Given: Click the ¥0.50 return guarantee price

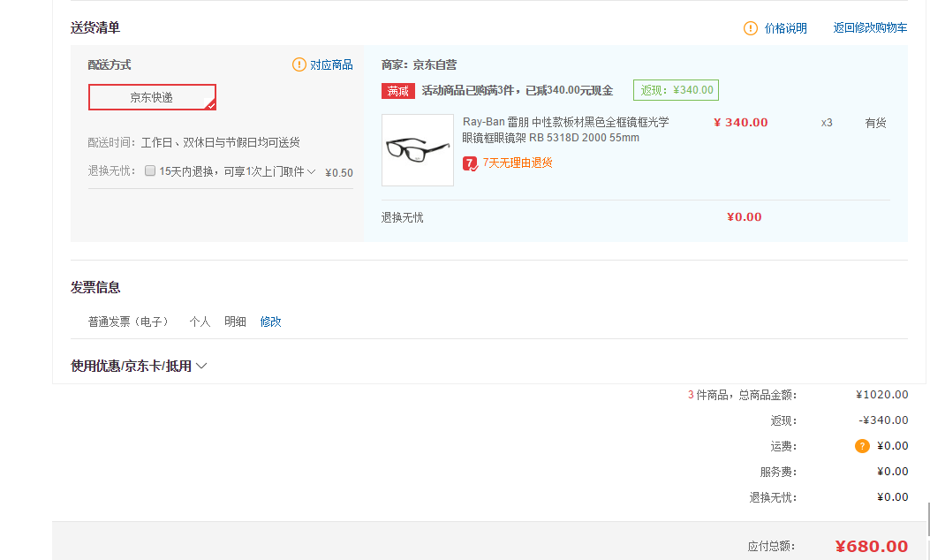Looking at the screenshot, I should point(338,172).
